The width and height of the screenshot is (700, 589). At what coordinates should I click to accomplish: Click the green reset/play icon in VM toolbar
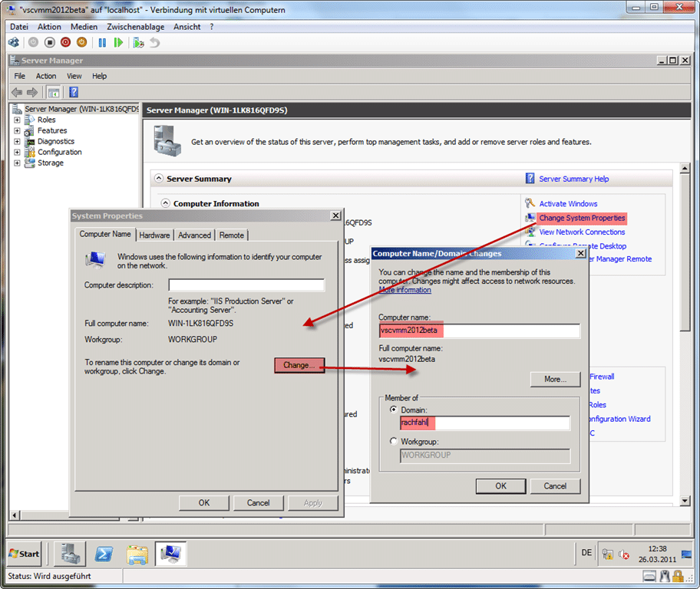pos(118,42)
